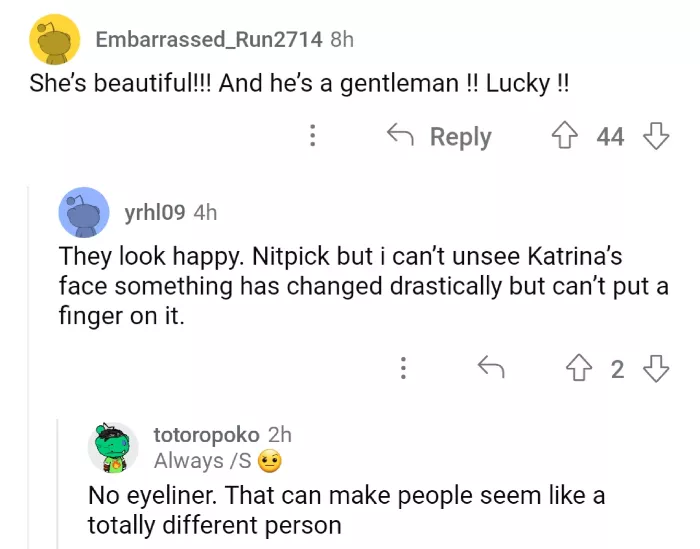
Task: Click the 2h timestamp on totoropoko's reply
Action: click(x=280, y=435)
